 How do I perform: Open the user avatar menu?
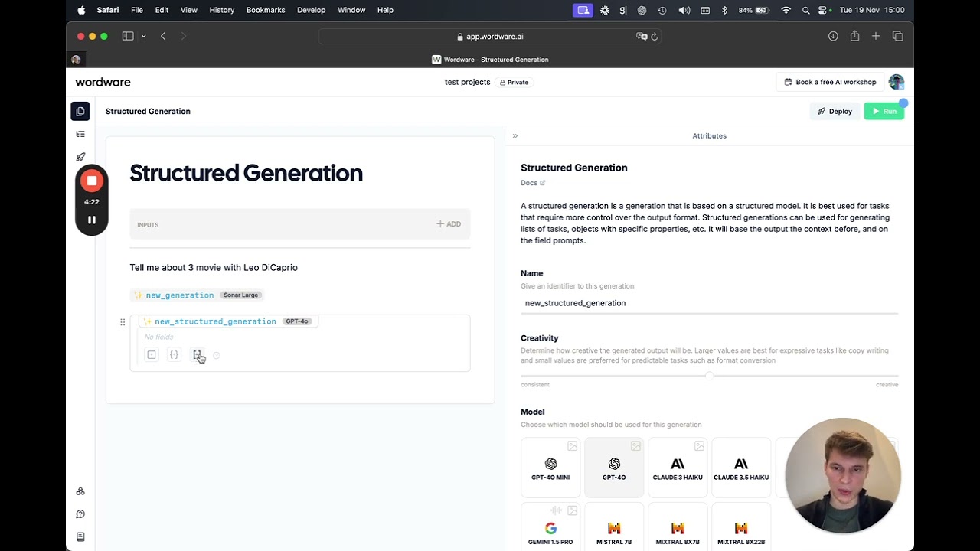(x=897, y=82)
